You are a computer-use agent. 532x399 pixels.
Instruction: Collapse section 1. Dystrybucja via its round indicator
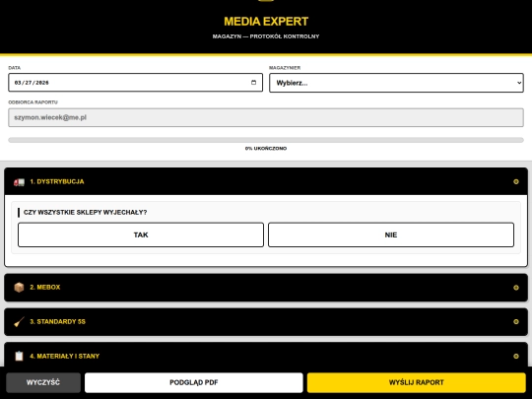pos(516,182)
